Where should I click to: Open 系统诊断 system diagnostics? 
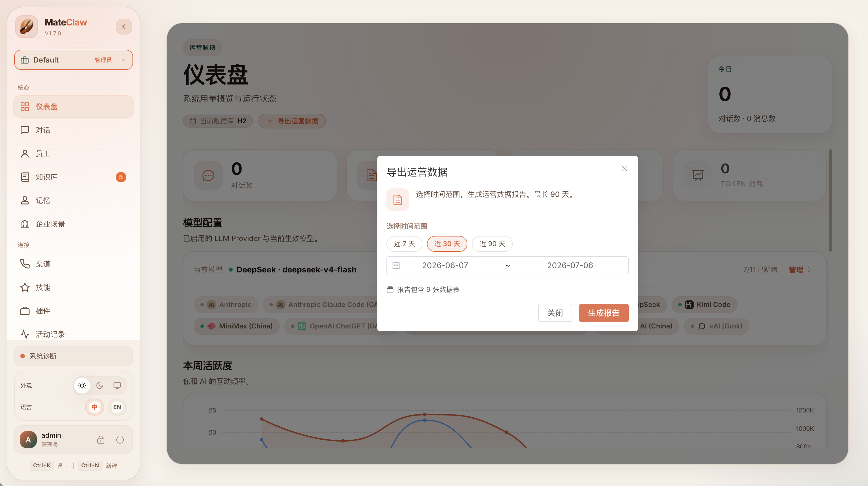pyautogui.click(x=73, y=356)
